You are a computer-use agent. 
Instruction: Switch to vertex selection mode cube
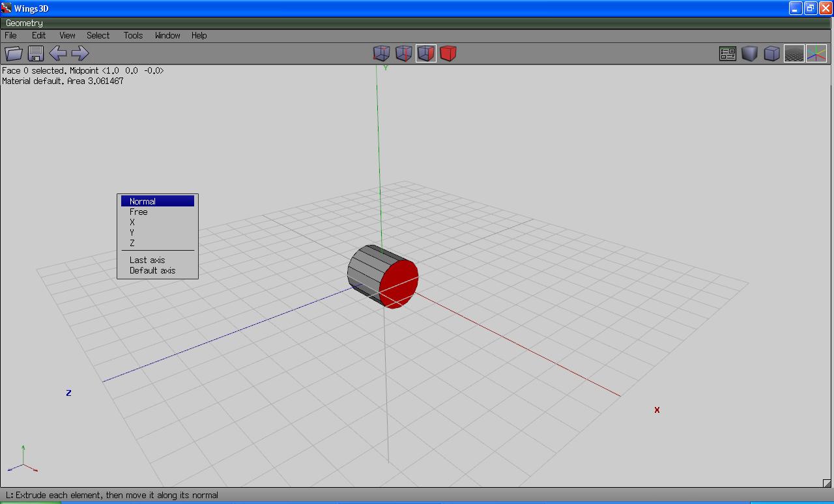(381, 53)
